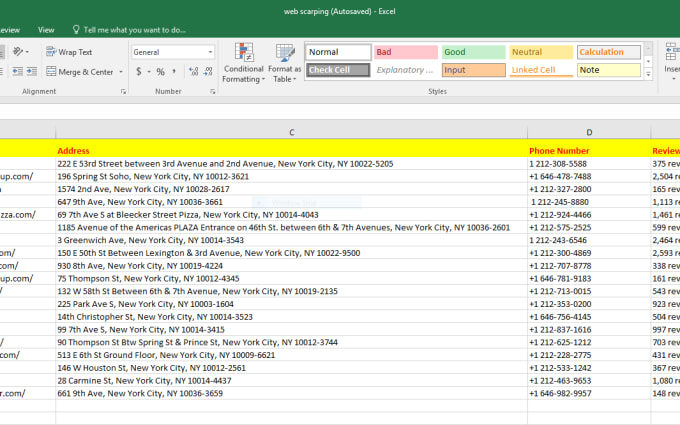Click Decrease Decimal icon
Screen dimensions: 680x425
(x=208, y=72)
